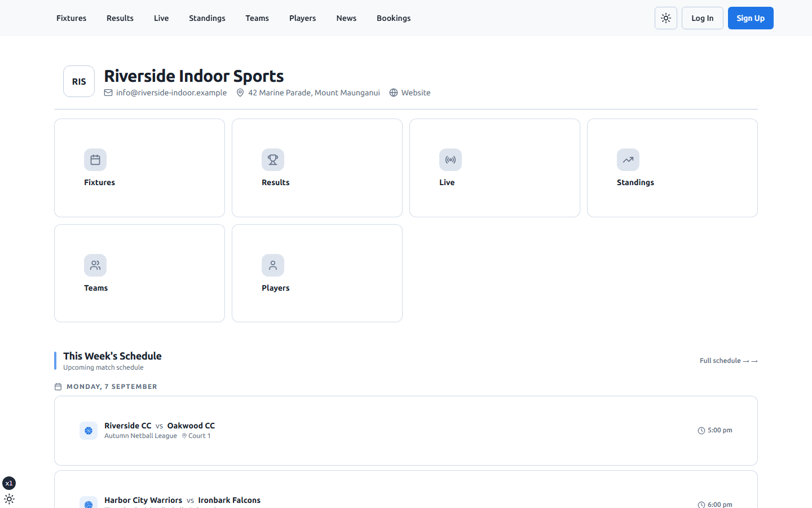Click the map pin icon beside Marine Parade address
The width and height of the screenshot is (812, 508).
[240, 93]
